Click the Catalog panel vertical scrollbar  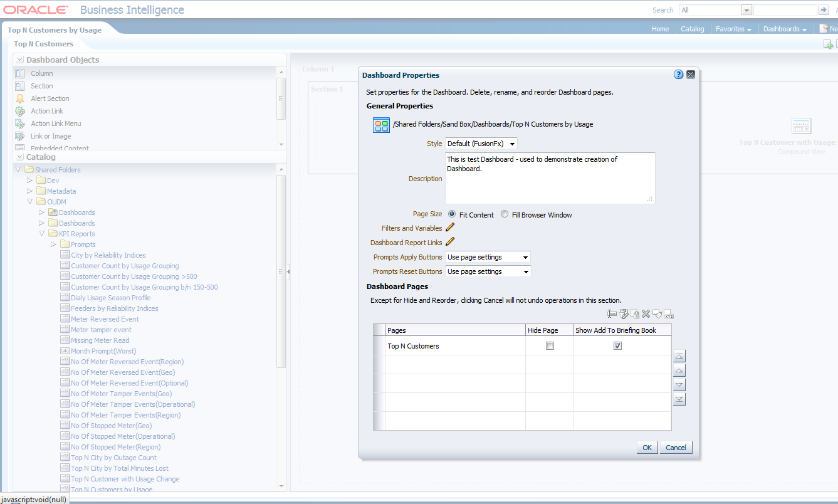pyautogui.click(x=281, y=271)
